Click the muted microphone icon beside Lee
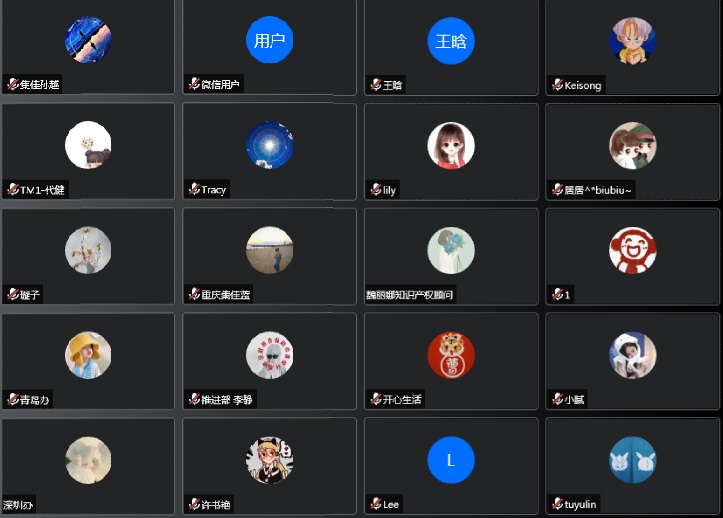Viewport: 723px width, 518px height. (x=376, y=504)
